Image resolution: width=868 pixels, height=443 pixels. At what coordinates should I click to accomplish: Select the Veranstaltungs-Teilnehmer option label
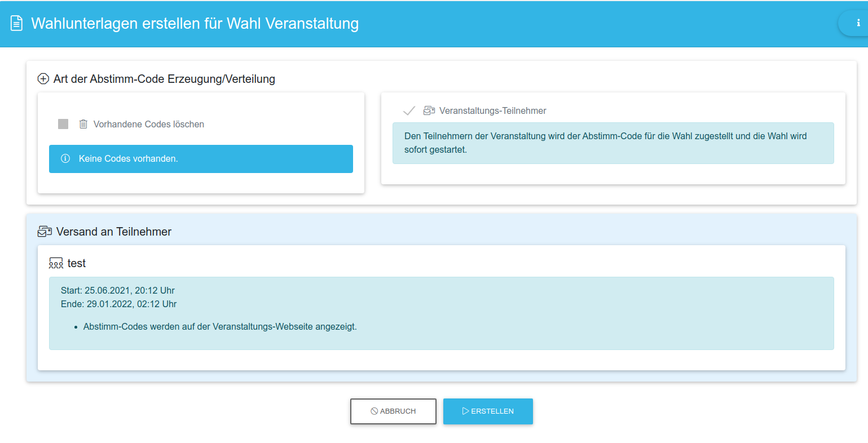492,111
